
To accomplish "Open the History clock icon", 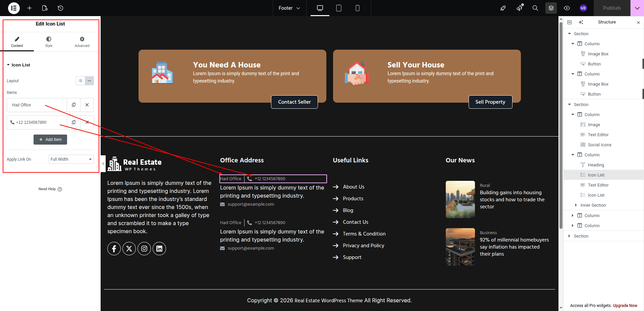I will tap(60, 8).
